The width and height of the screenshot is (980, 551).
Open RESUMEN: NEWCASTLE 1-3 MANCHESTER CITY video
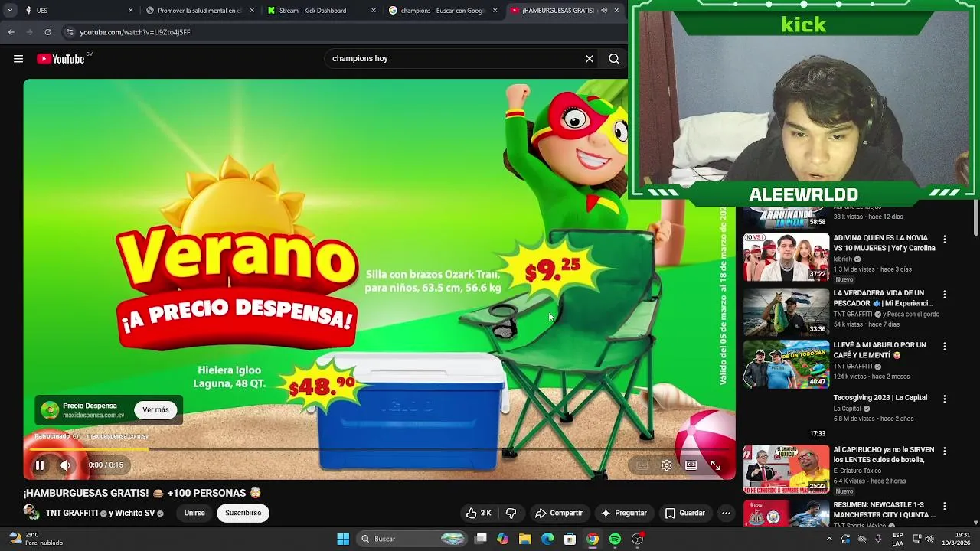pyautogui.click(x=884, y=510)
